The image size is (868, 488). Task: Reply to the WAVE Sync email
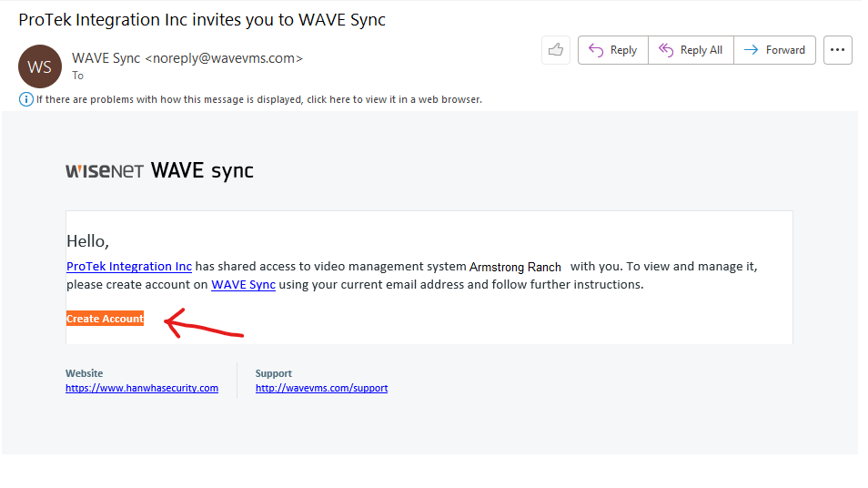(613, 50)
